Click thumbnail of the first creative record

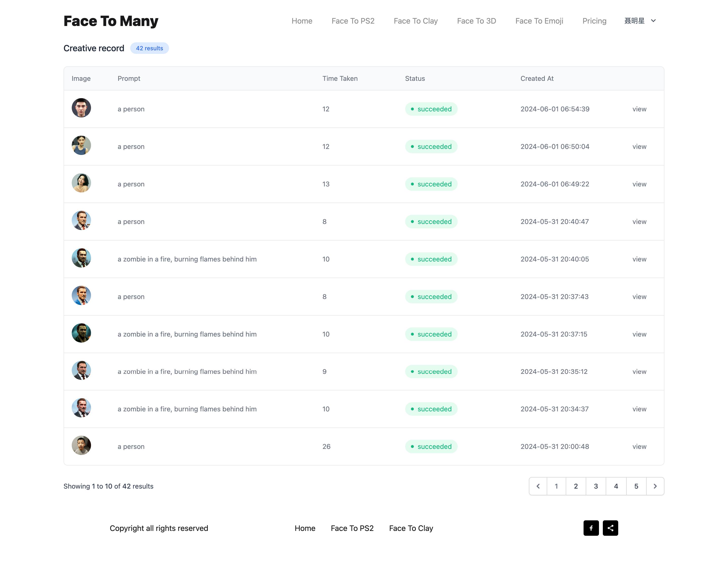point(81,108)
